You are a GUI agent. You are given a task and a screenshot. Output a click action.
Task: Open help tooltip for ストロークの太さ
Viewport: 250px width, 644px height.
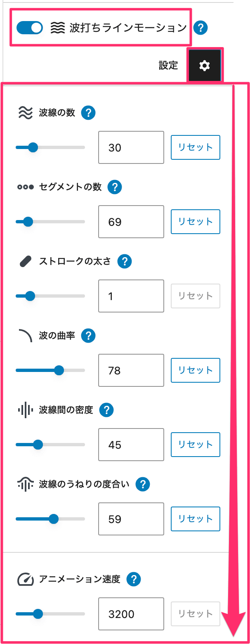[125, 261]
